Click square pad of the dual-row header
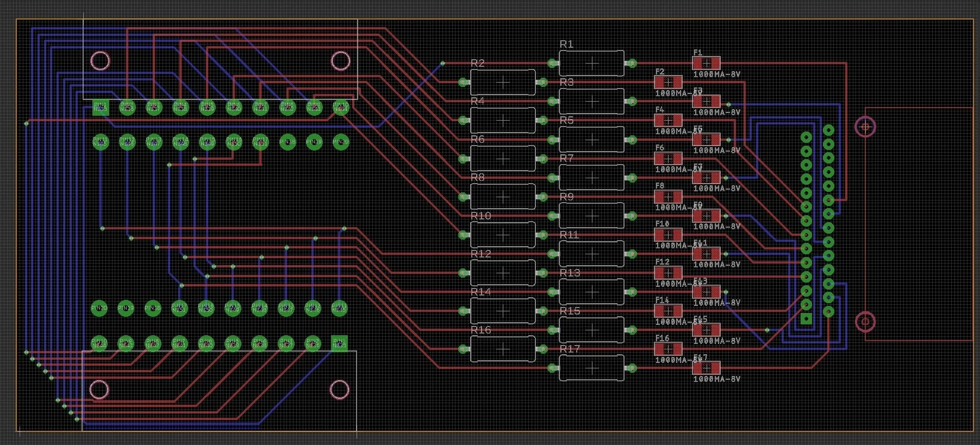 coord(806,318)
